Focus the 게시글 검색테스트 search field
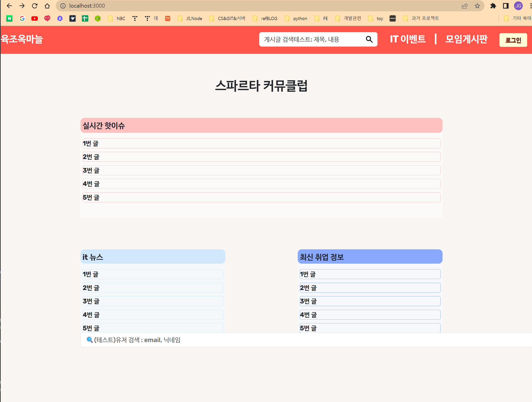This screenshot has height=402, width=532. [312, 39]
